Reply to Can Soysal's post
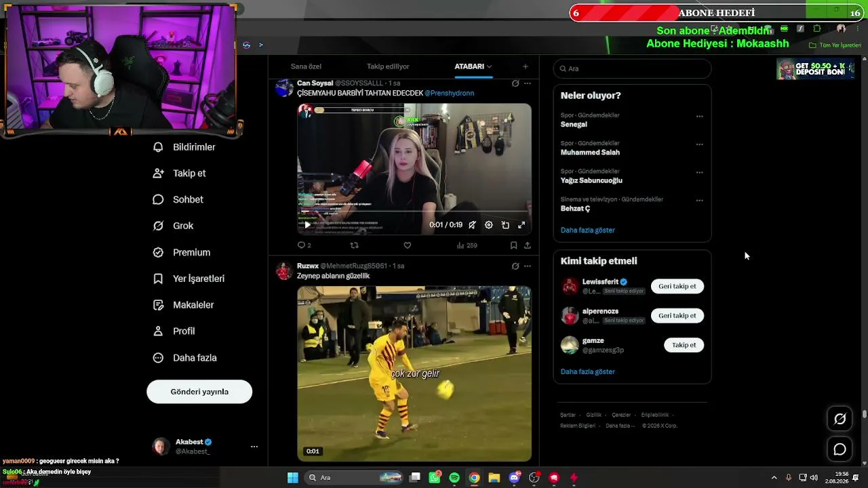 [302, 245]
